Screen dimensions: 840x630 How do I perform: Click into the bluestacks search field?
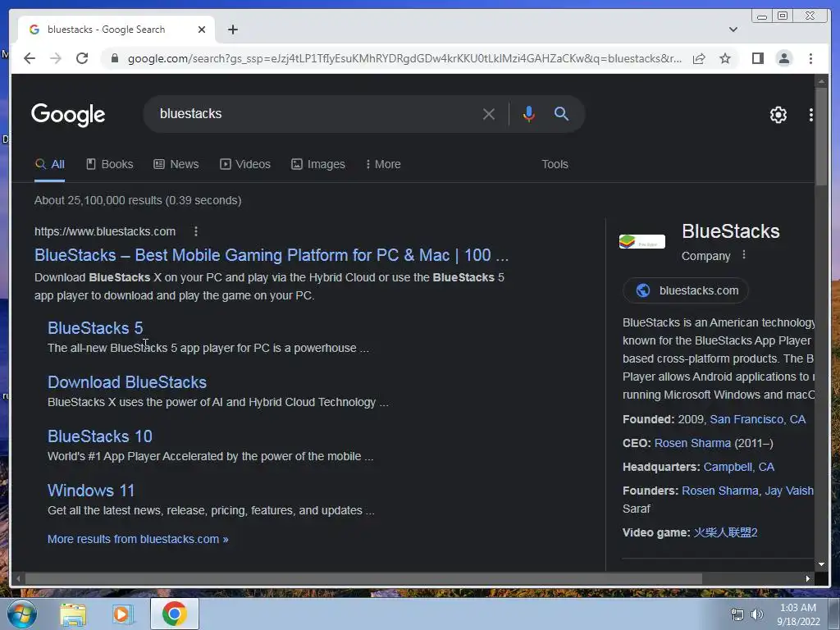(x=316, y=113)
